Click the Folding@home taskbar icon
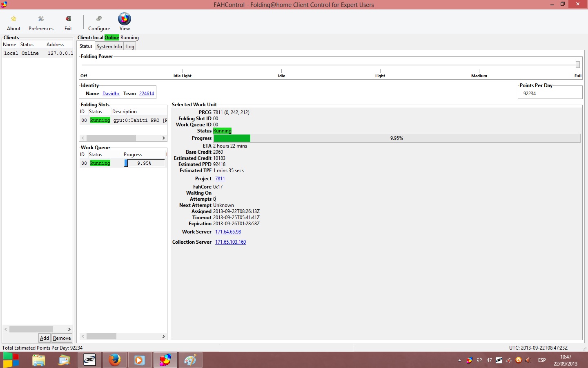The width and height of the screenshot is (588, 368). tap(165, 360)
